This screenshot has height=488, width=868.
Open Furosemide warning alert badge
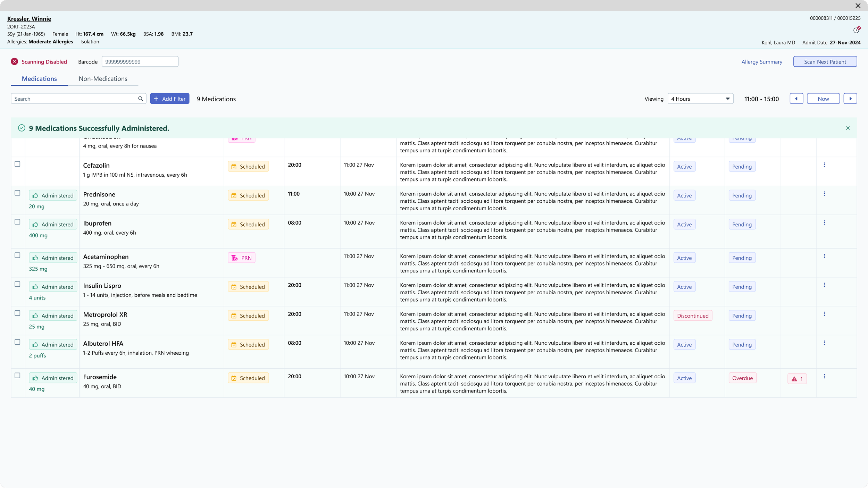coord(797,379)
